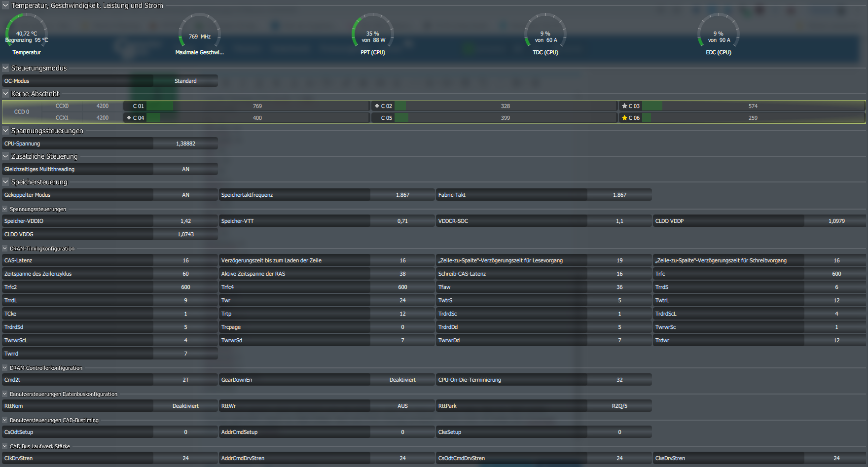
Task: Click the CsOdtSetup value 0
Action: [x=185, y=432]
